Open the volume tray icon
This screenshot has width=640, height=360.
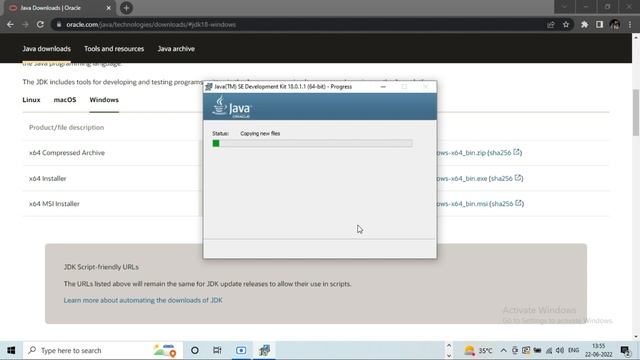[560, 350]
